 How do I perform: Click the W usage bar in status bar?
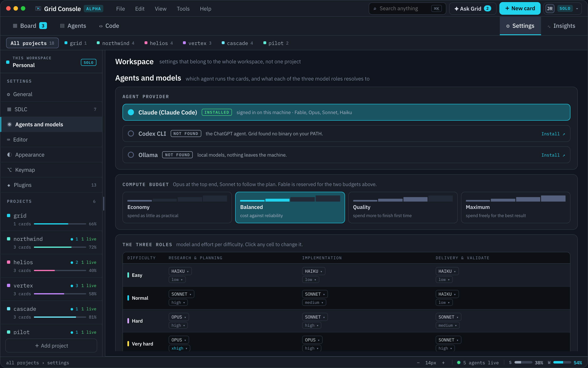562,363
